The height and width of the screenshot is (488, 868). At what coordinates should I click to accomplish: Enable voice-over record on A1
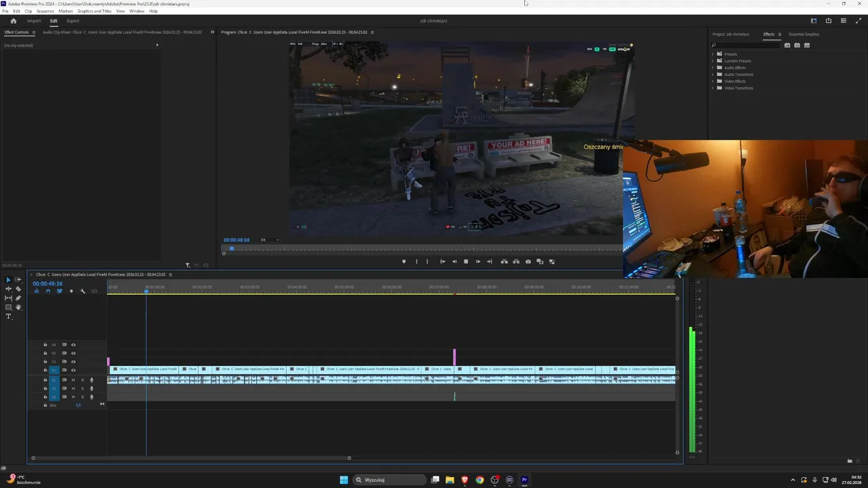point(92,380)
